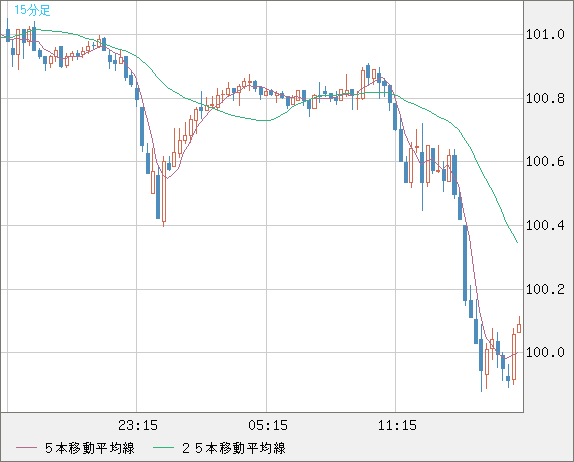Click the 5本移動平均線 legend label
This screenshot has width=574, height=462.
coord(90,448)
